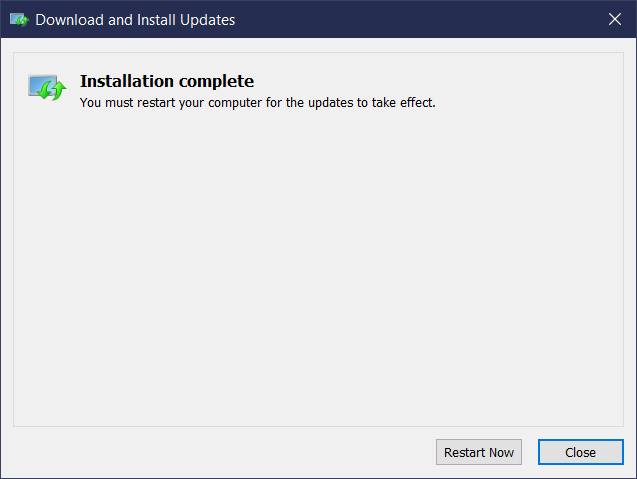Click the restart-required message text

tap(257, 102)
